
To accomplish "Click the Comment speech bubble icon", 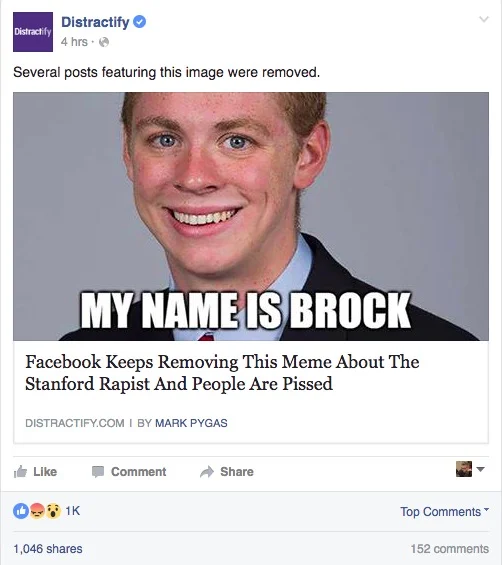I will pos(98,472).
